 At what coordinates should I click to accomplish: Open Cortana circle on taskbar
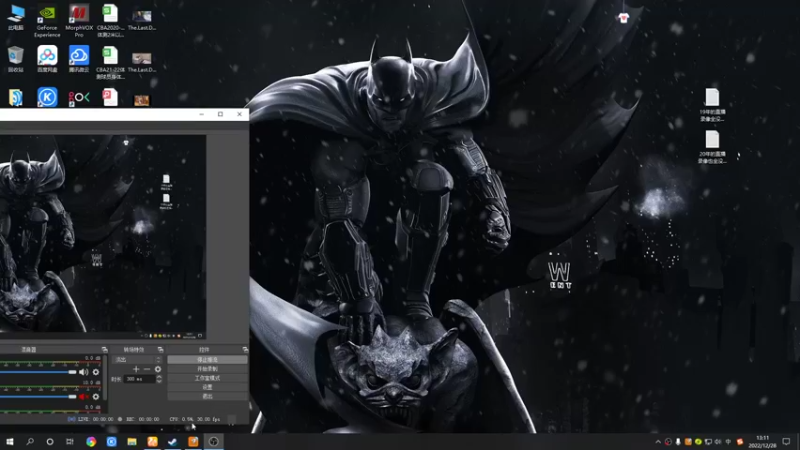click(x=50, y=441)
